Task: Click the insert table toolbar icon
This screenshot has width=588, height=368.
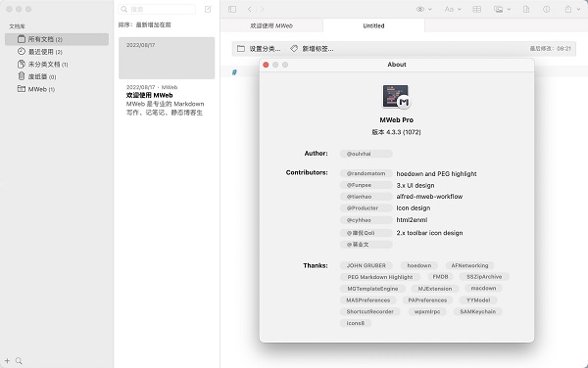Action: click(x=477, y=9)
